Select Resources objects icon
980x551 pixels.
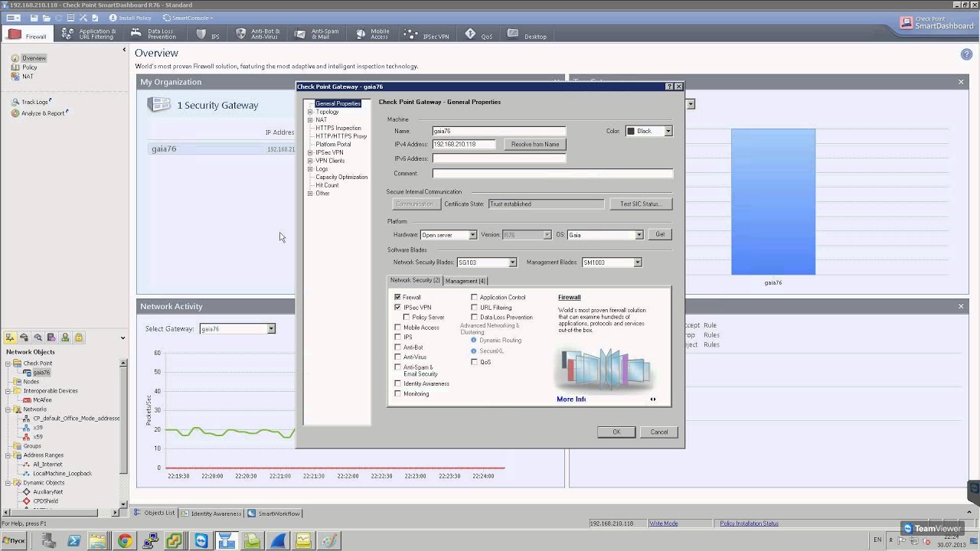pos(38,337)
